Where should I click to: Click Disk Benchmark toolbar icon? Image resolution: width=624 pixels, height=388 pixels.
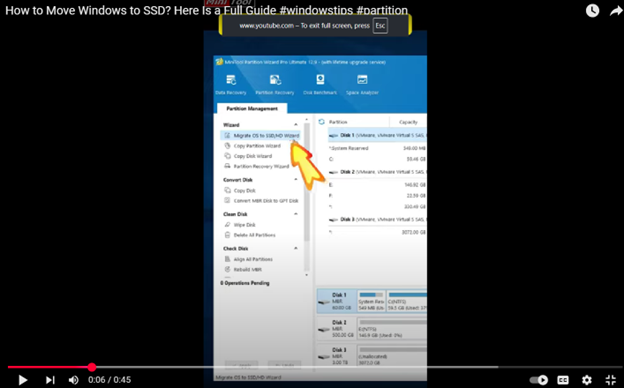click(320, 85)
